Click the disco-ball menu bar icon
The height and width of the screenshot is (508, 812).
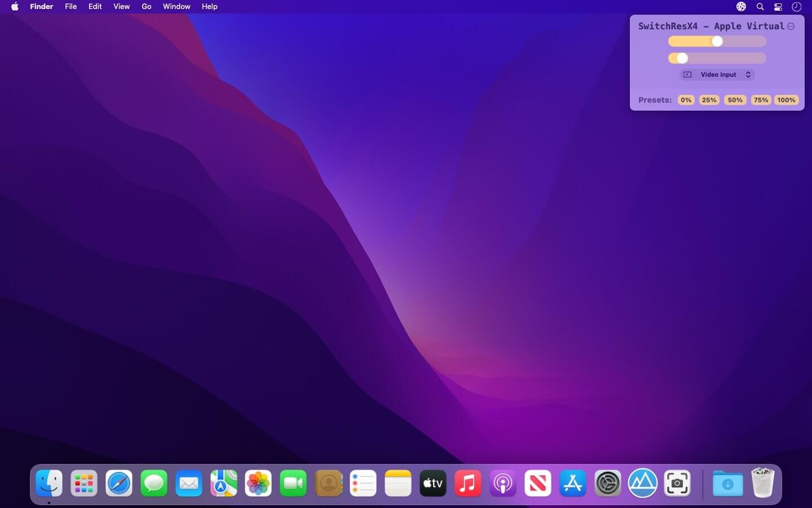pyautogui.click(x=741, y=7)
